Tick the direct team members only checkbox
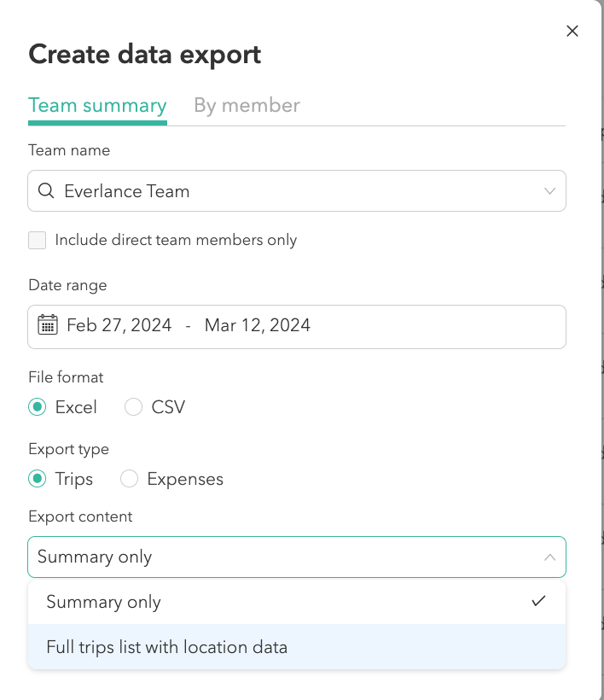 point(38,240)
